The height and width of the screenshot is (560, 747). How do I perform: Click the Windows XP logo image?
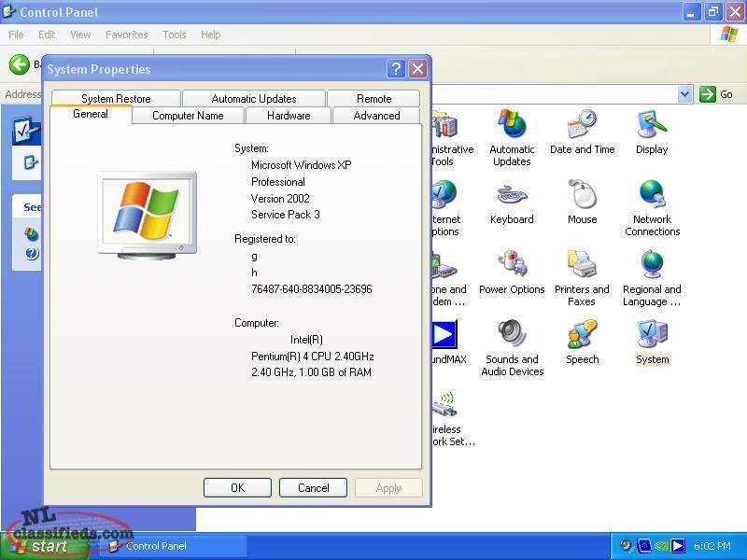(x=148, y=215)
